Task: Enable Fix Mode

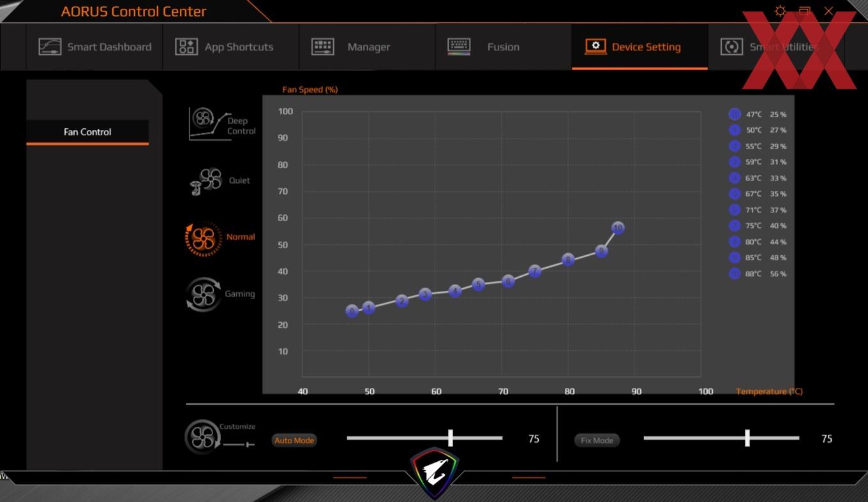Action: [x=597, y=440]
